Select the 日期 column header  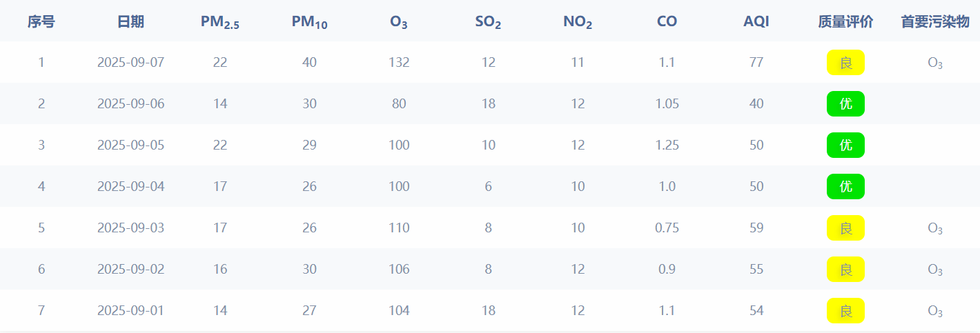pos(130,22)
